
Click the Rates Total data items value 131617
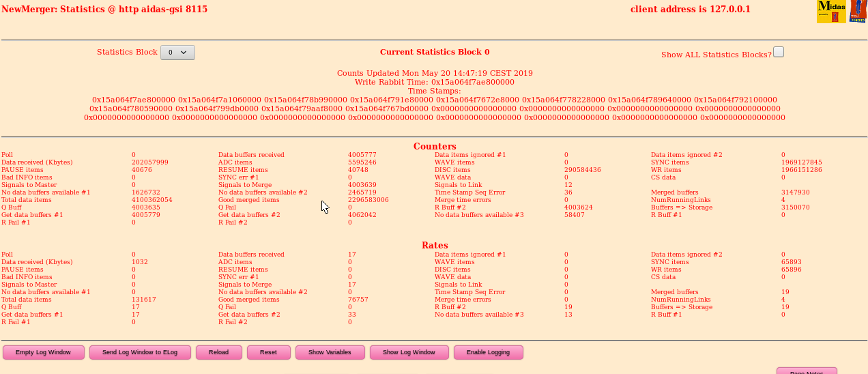[144, 300]
